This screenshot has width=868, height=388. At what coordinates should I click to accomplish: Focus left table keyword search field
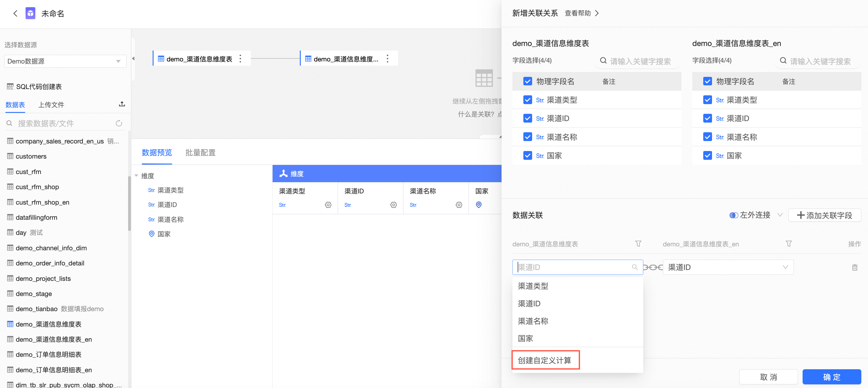pos(638,61)
